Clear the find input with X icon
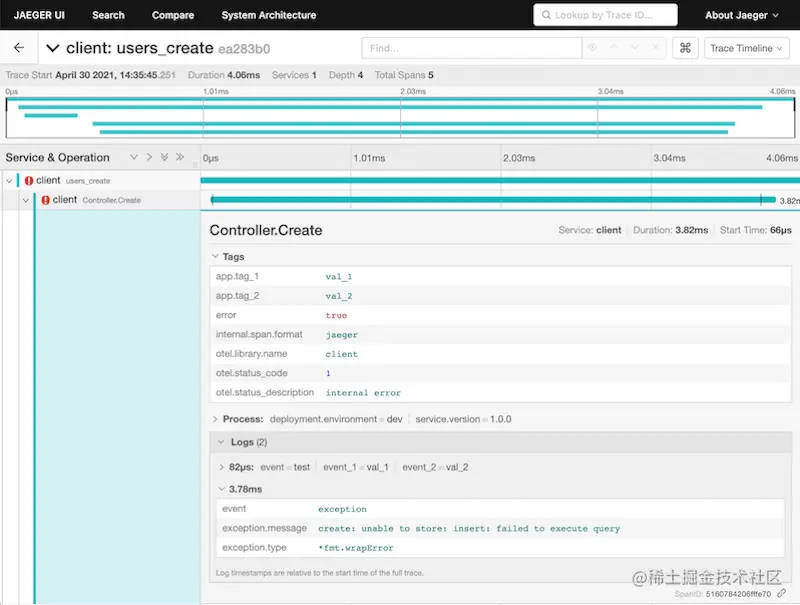The height and width of the screenshot is (605, 800). [656, 47]
